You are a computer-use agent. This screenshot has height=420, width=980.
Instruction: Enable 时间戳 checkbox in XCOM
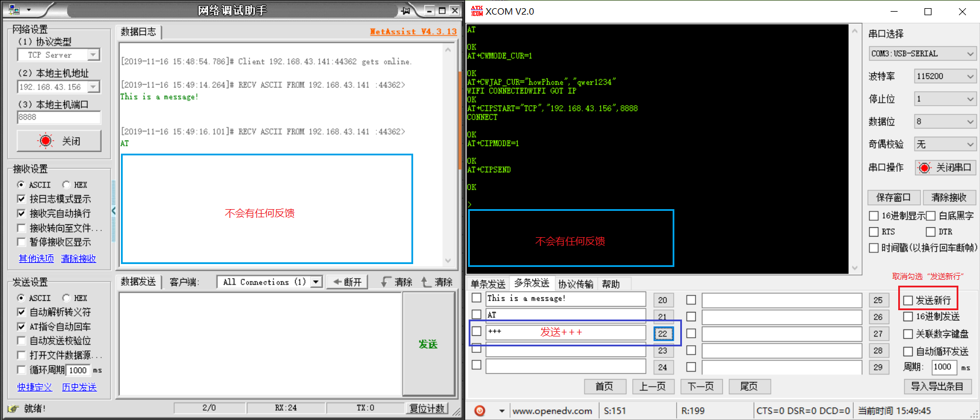874,248
